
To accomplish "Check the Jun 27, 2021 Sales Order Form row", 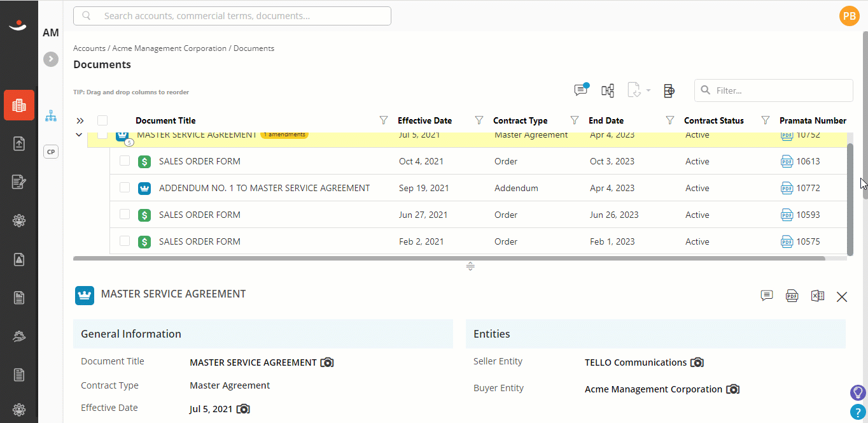I will pyautogui.click(x=125, y=215).
